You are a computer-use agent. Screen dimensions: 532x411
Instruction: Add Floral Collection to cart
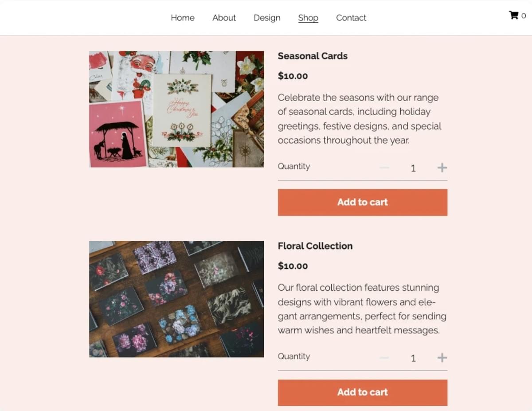[x=362, y=392]
